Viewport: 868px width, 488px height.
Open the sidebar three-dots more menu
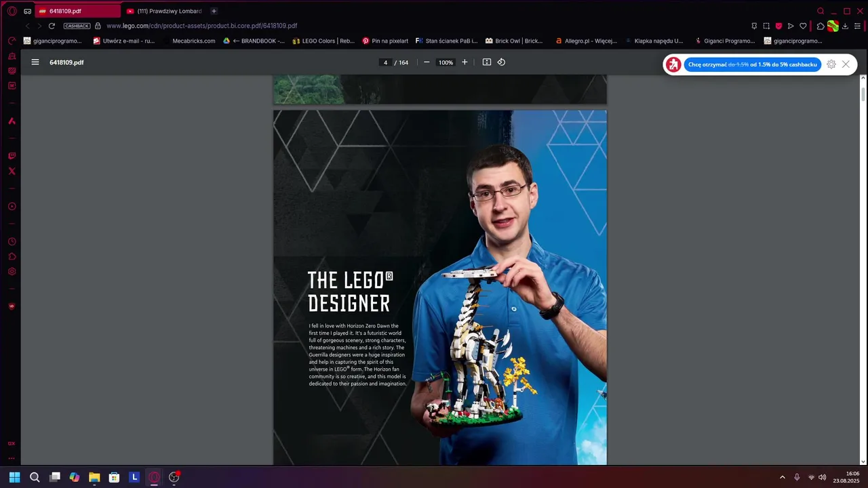point(12,458)
